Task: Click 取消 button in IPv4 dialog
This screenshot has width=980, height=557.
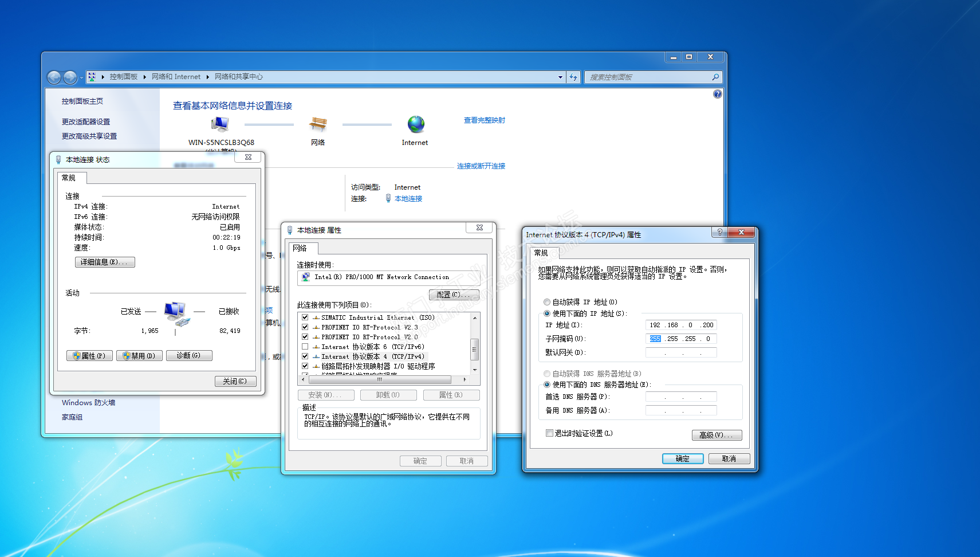Action: pyautogui.click(x=729, y=458)
